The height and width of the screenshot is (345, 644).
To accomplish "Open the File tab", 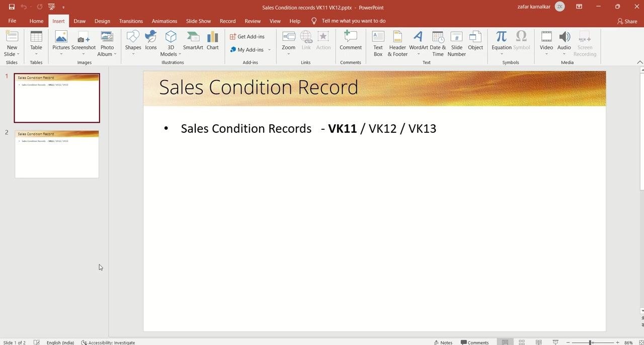I will [12, 21].
